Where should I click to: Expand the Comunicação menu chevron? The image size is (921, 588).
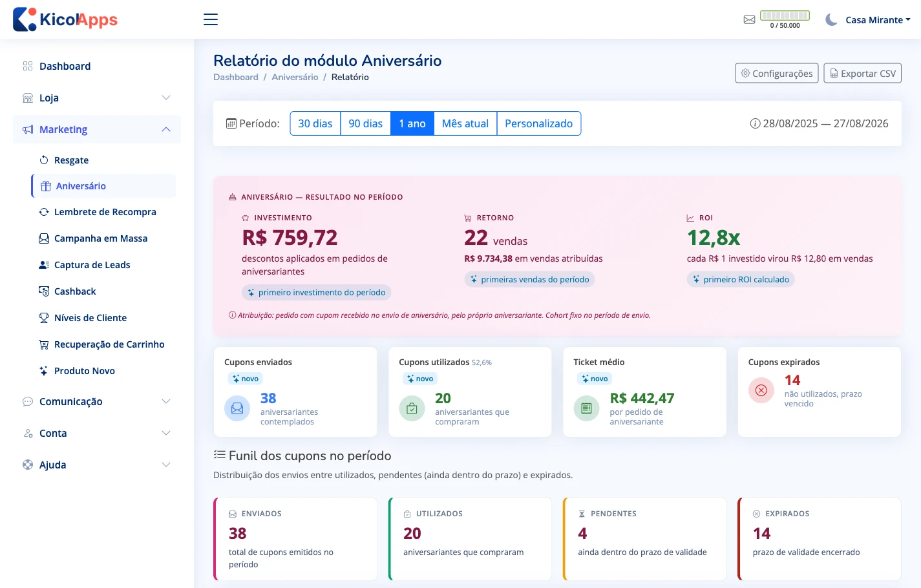166,401
